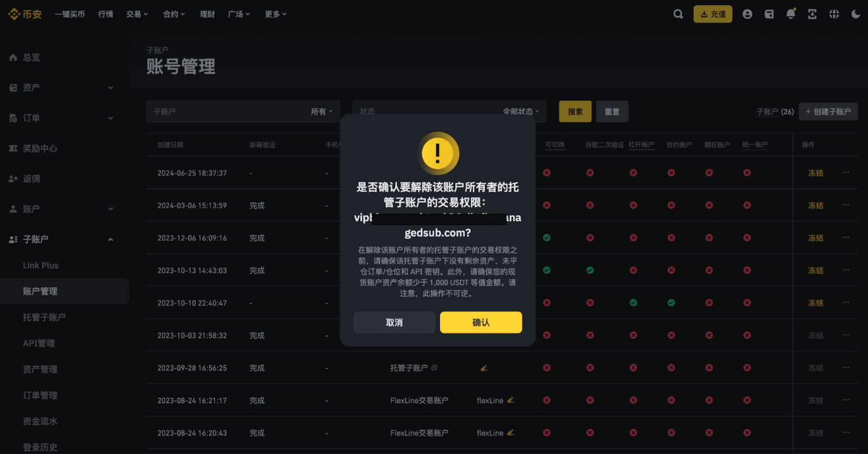Cancel the dialog with 取消 button

pos(394,322)
